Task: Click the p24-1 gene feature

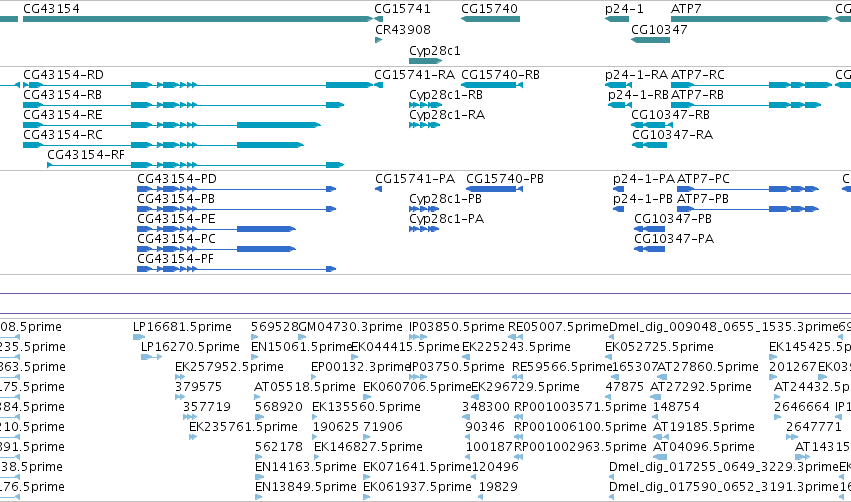Action: coord(617,19)
